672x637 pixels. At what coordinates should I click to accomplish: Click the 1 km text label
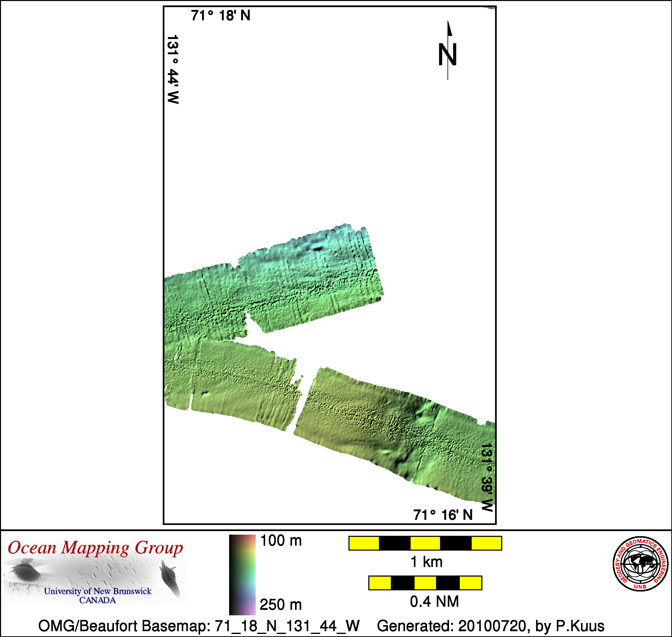click(426, 562)
